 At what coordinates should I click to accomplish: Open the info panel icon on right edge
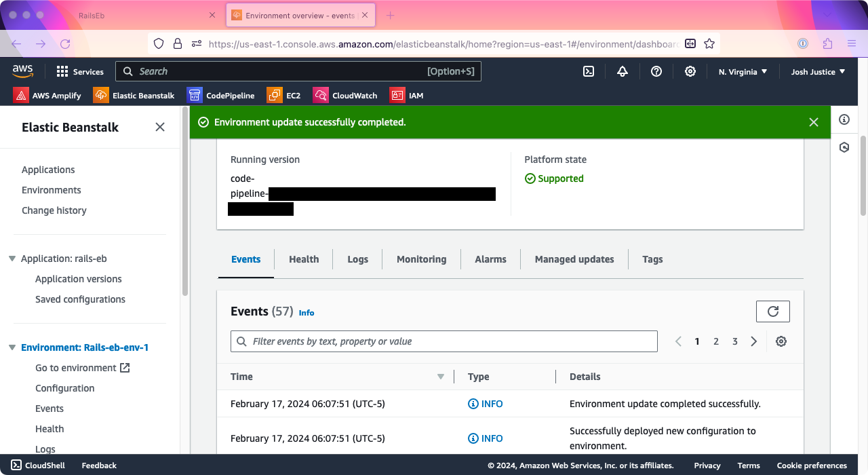(844, 119)
